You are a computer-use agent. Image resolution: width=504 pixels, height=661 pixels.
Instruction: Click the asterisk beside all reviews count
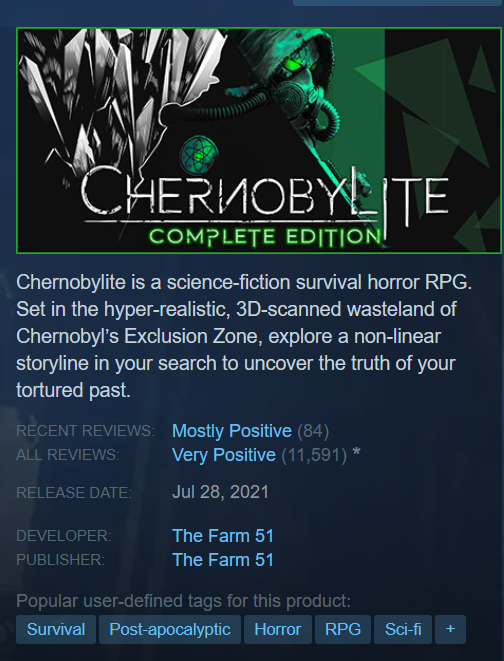click(356, 454)
